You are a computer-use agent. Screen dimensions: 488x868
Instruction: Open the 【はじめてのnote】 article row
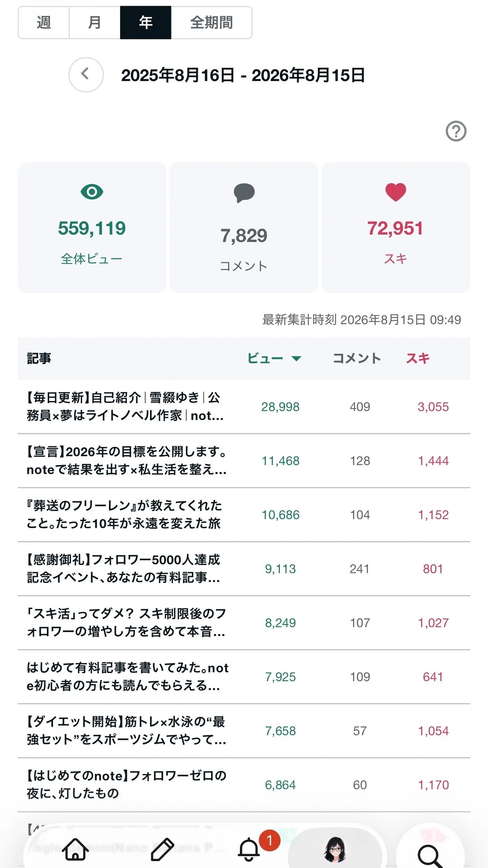(244, 785)
